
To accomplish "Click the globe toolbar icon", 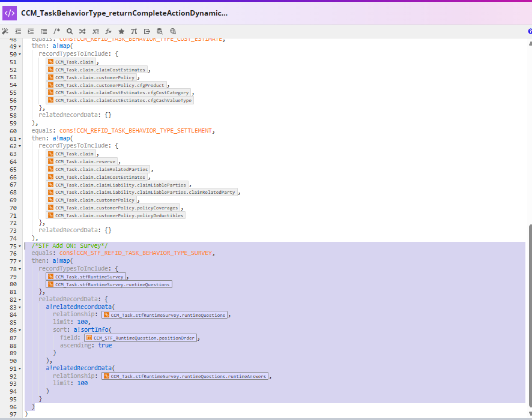I will click(173, 32).
